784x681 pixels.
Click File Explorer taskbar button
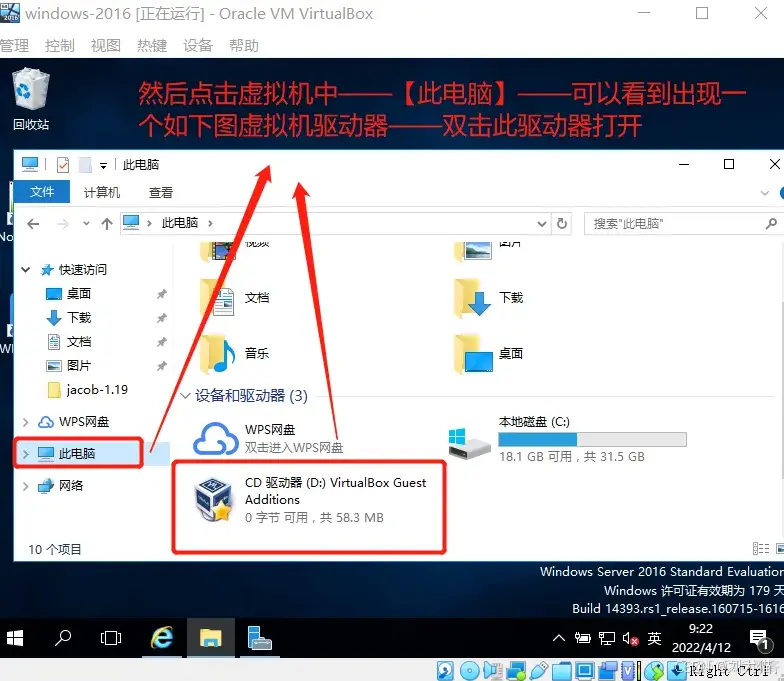pyautogui.click(x=210, y=638)
